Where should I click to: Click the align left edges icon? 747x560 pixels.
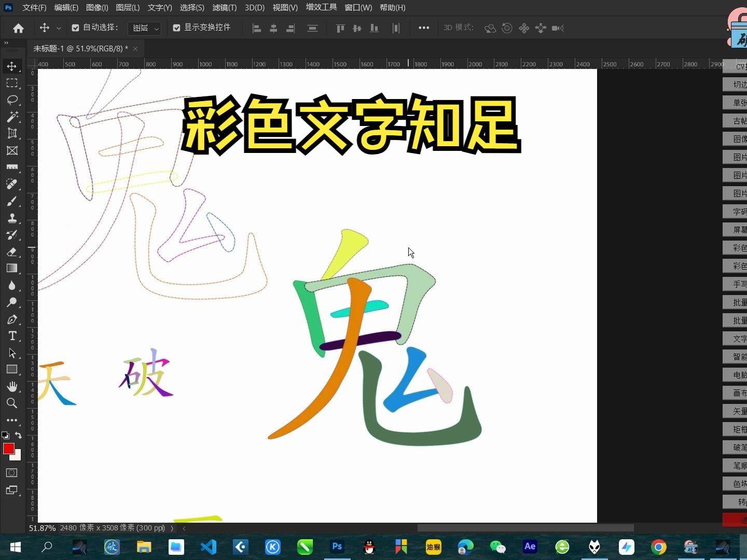point(256,28)
